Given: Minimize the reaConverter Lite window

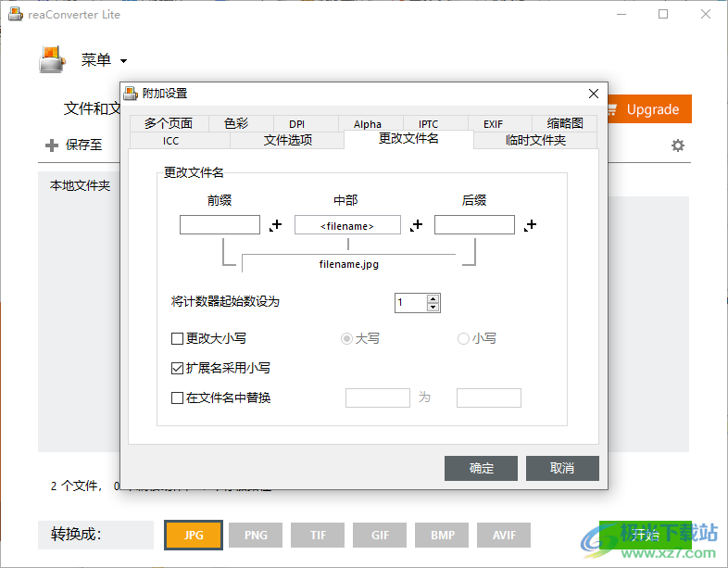Looking at the screenshot, I should tap(621, 15).
